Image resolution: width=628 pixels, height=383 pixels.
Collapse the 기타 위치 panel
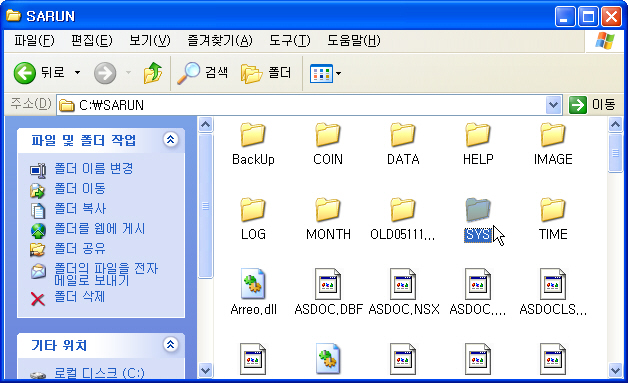171,345
